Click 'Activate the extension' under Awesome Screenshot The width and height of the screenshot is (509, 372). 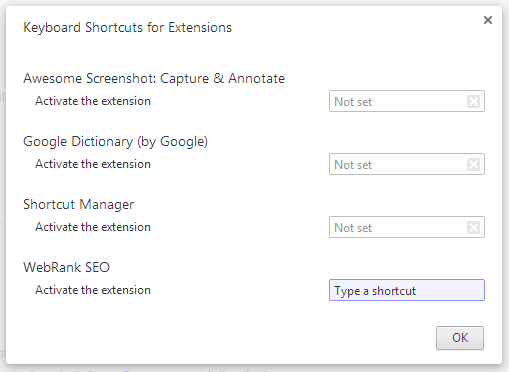(x=93, y=101)
